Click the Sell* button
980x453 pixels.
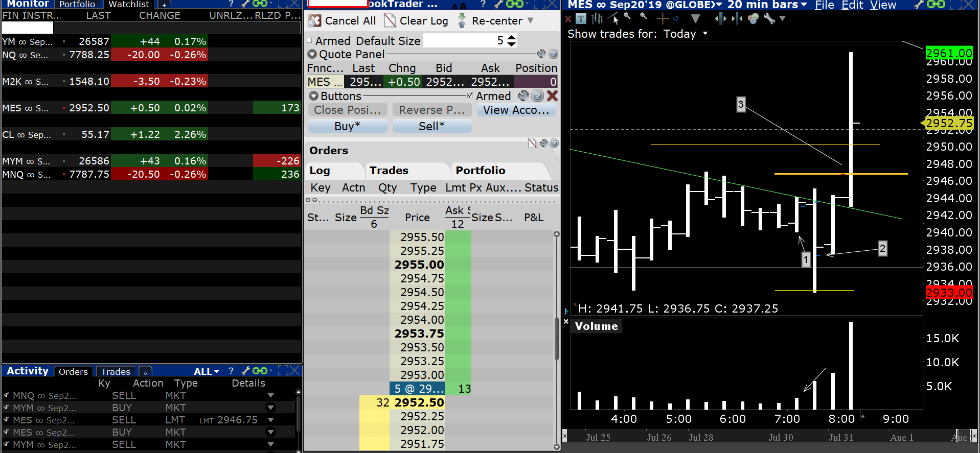432,126
